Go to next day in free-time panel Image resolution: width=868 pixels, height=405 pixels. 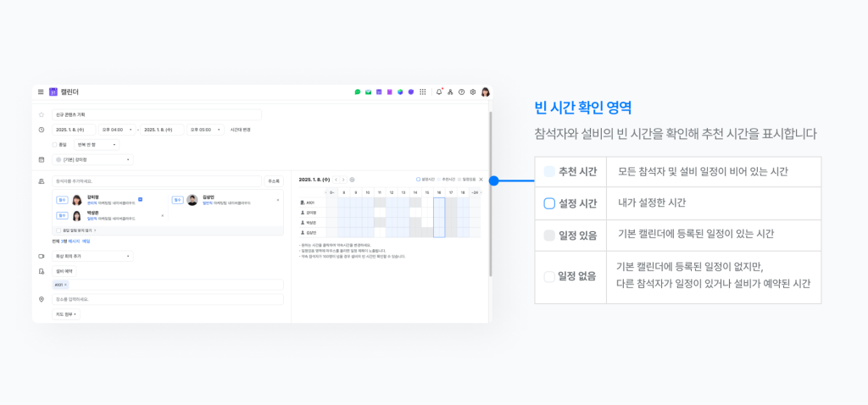click(343, 180)
